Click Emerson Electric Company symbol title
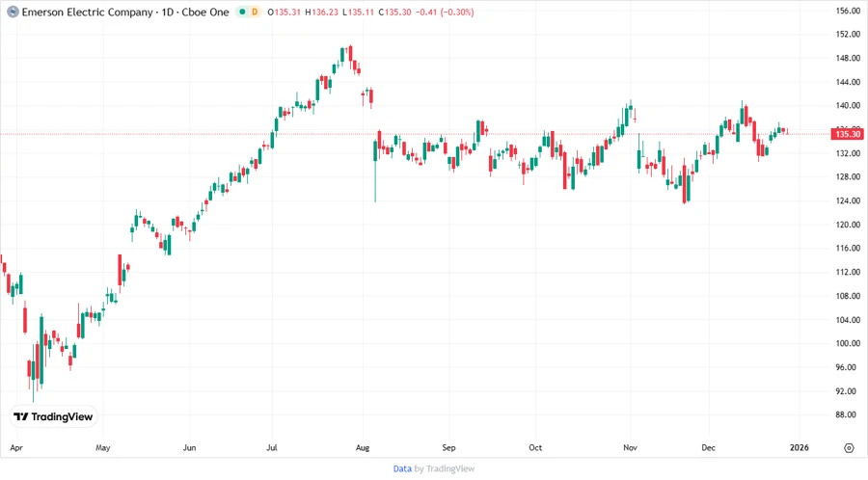The image size is (868, 480). coord(88,13)
